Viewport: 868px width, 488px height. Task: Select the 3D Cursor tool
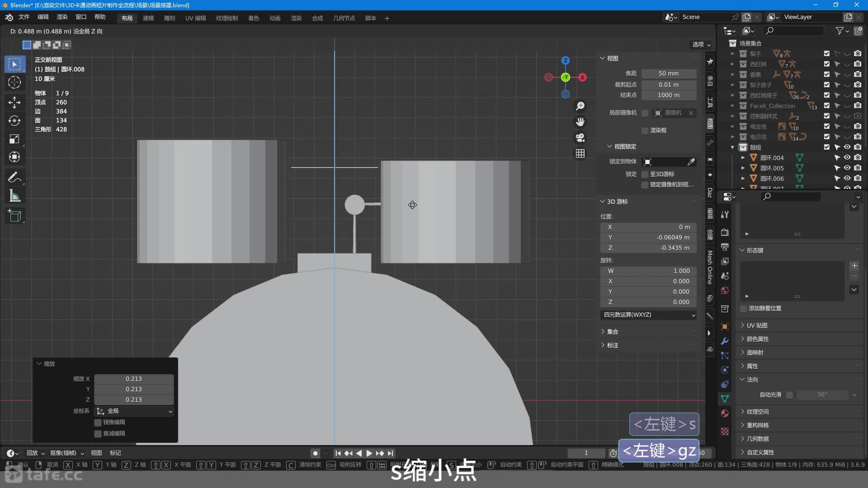pyautogui.click(x=14, y=82)
